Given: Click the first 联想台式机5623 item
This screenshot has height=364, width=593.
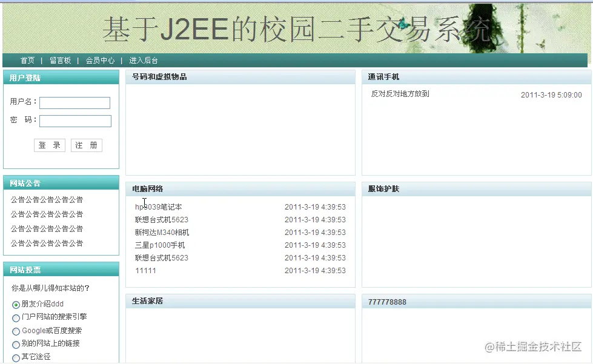Looking at the screenshot, I should pos(162,219).
